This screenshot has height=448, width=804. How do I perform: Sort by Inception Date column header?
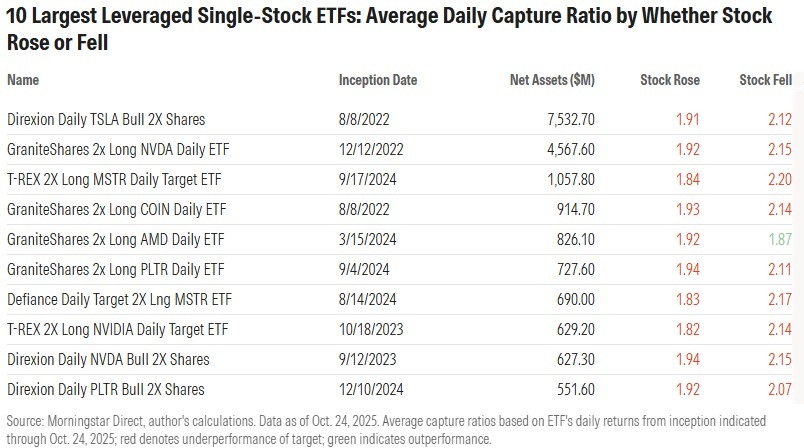coord(377,80)
